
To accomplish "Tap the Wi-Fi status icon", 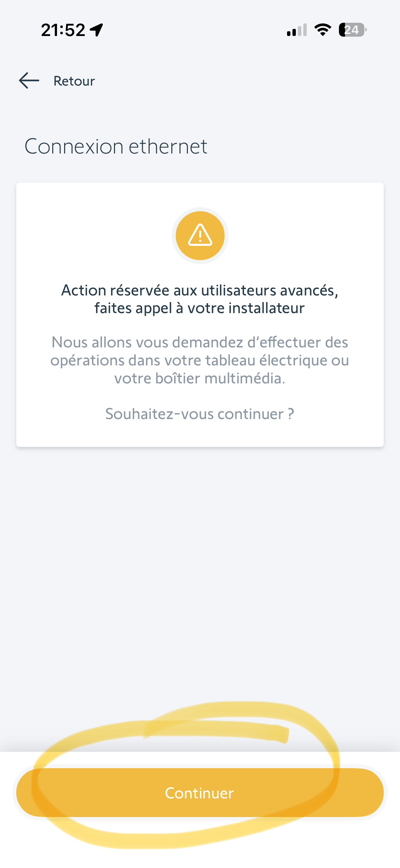I will 323,30.
